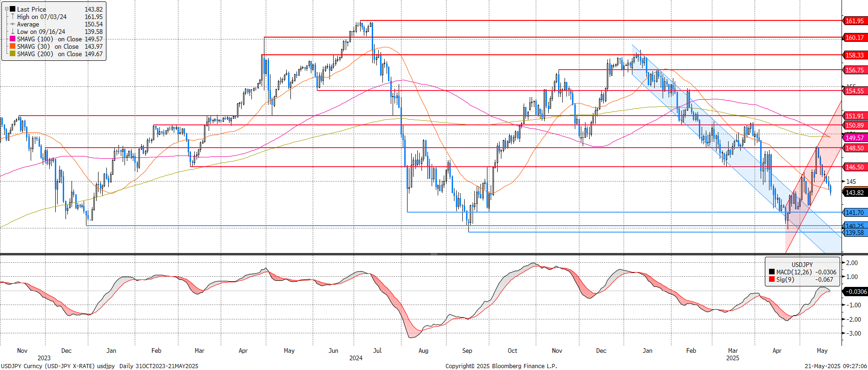Collapse the Last Price legend tree
868x370 pixels.
pos(7,9)
